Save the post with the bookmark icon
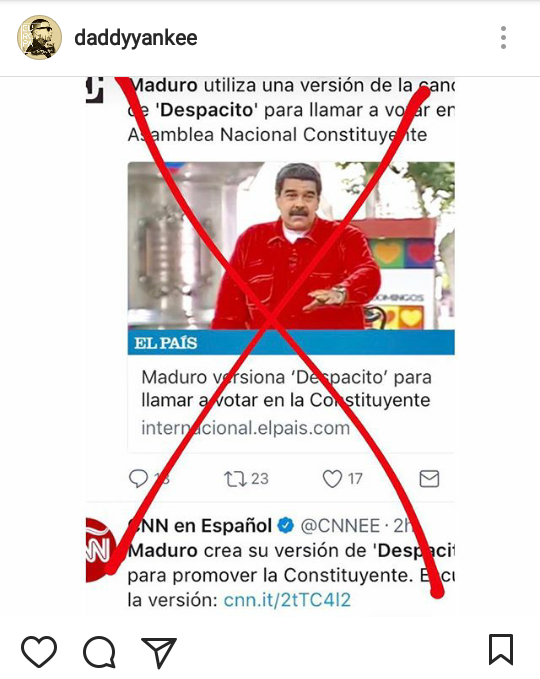The image size is (540, 679). point(501,650)
